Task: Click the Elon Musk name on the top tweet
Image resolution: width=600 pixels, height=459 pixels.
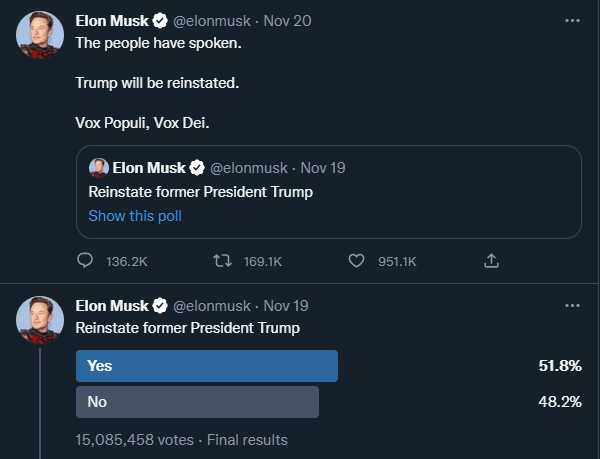Action: click(112, 21)
